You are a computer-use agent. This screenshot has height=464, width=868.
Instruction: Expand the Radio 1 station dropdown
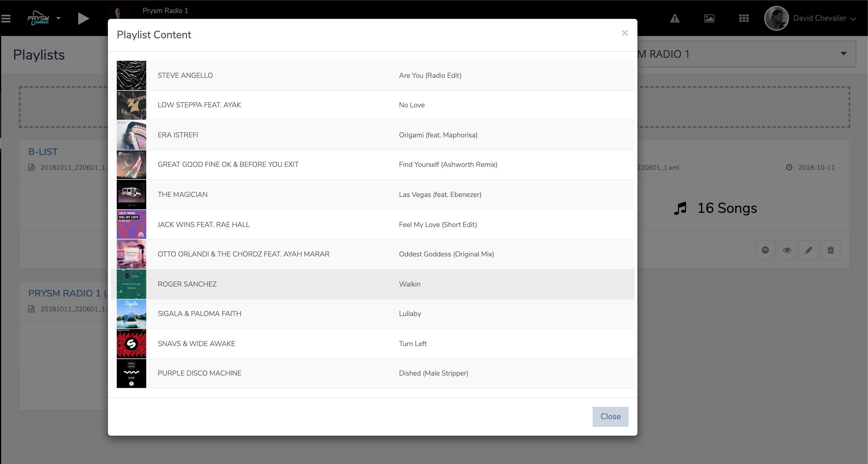(844, 54)
